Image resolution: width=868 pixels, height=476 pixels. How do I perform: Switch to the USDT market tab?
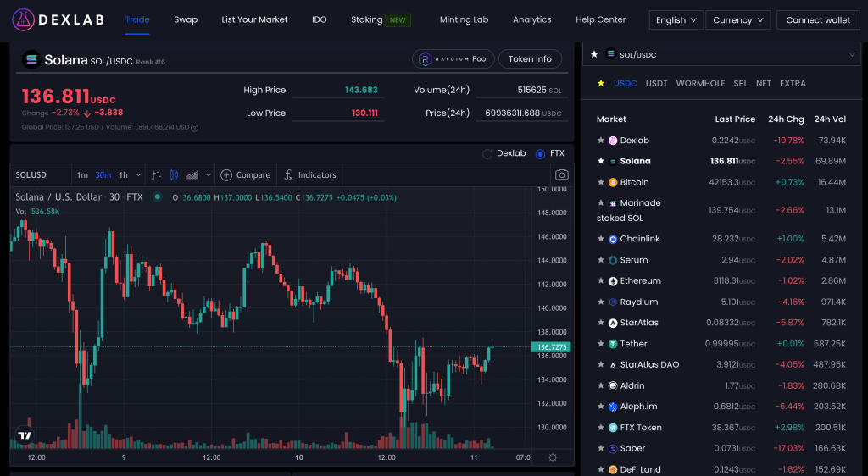point(656,84)
